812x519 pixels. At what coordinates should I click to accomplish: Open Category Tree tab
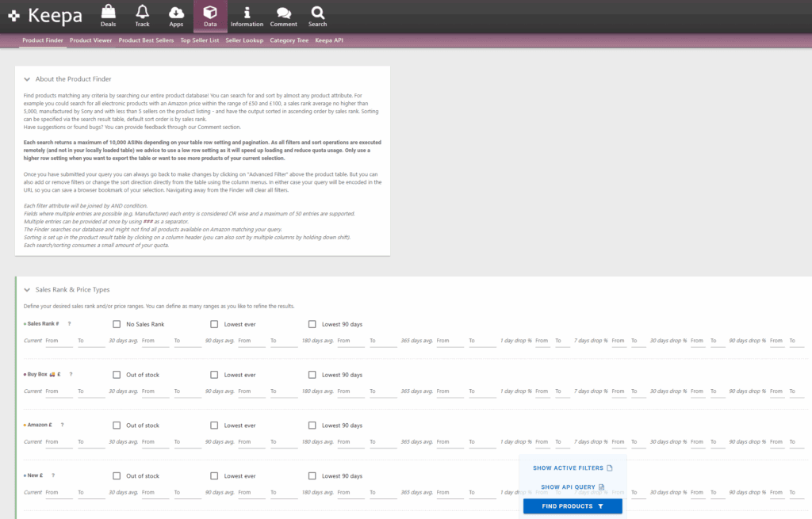coord(289,40)
